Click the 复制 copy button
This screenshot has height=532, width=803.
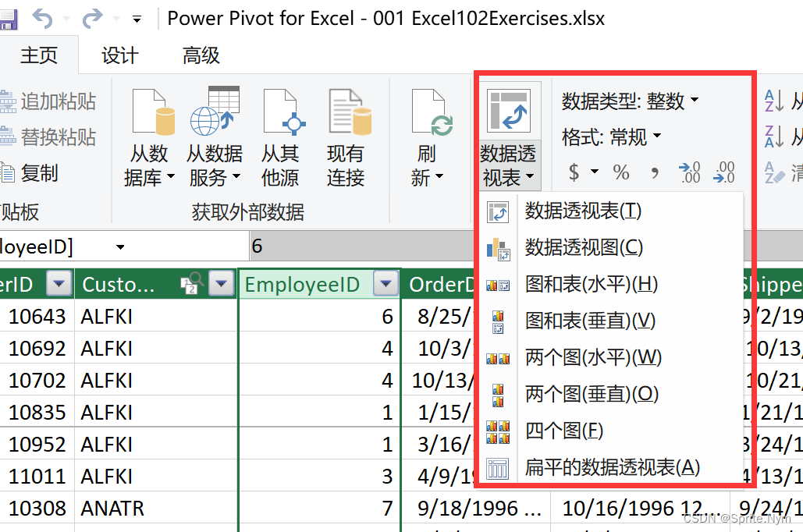(30, 173)
